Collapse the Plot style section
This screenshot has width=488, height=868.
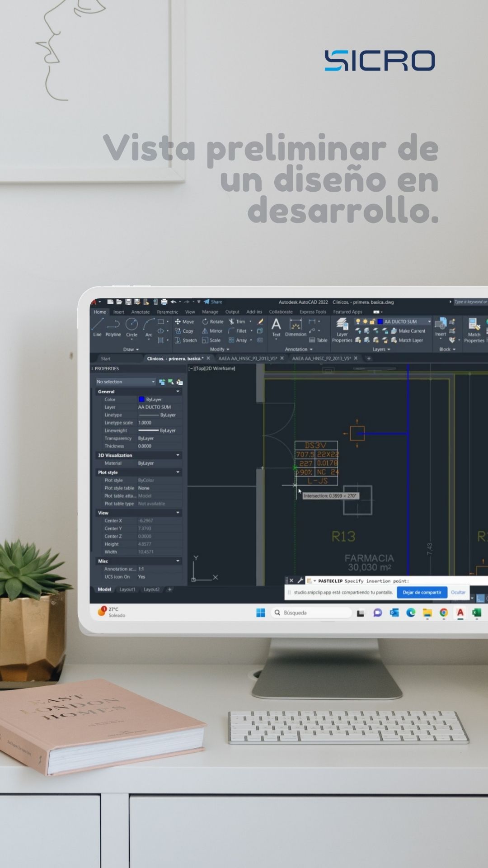[178, 472]
